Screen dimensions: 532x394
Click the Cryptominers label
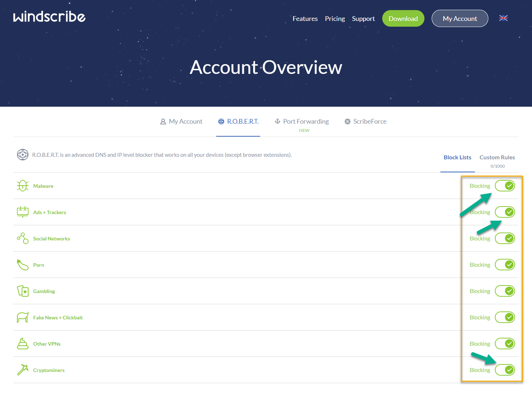[x=49, y=370]
